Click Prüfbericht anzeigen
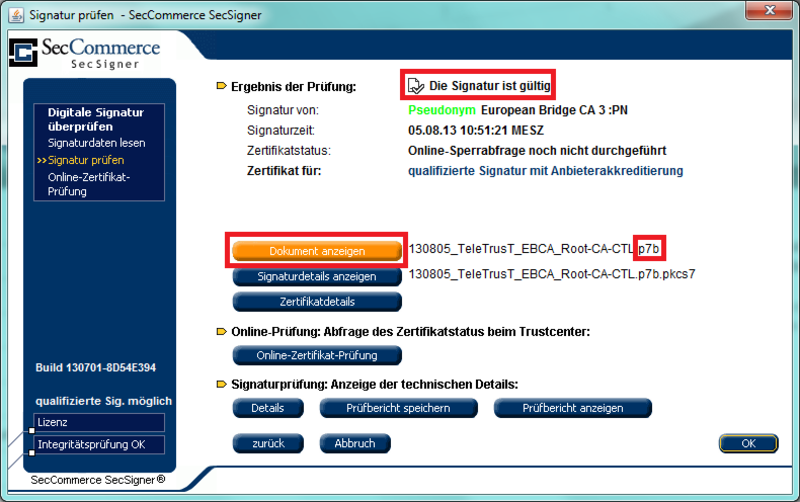800x502 pixels. tap(572, 408)
